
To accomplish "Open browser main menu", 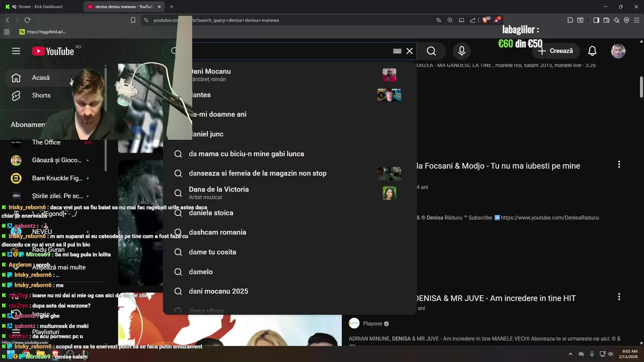I will 637,20.
